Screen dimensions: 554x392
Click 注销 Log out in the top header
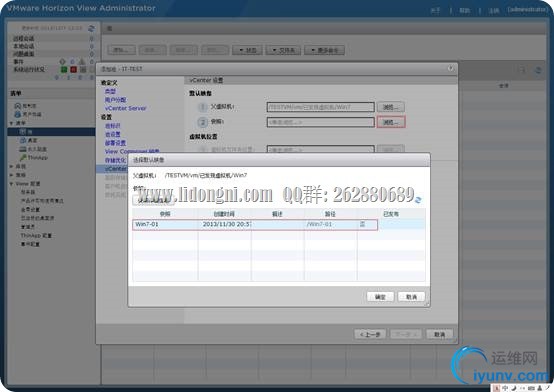coord(493,11)
